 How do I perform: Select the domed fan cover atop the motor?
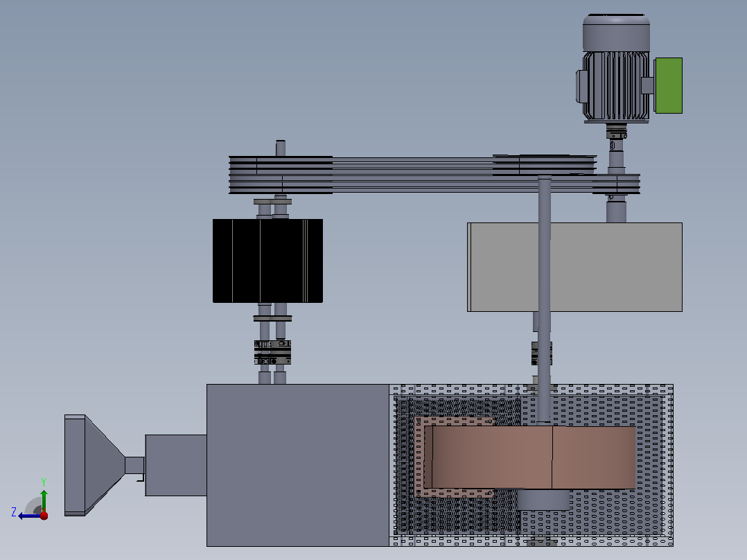point(616,33)
